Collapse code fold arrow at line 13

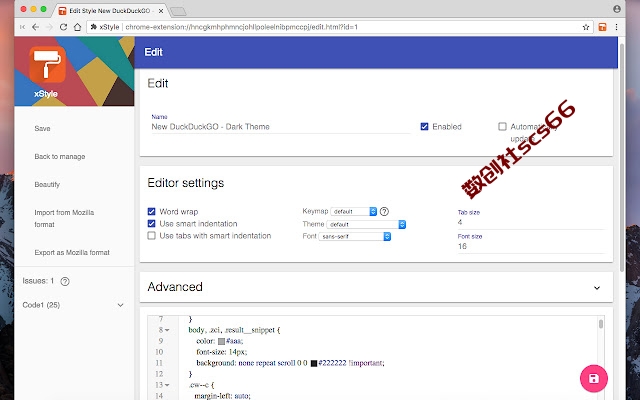click(167, 385)
